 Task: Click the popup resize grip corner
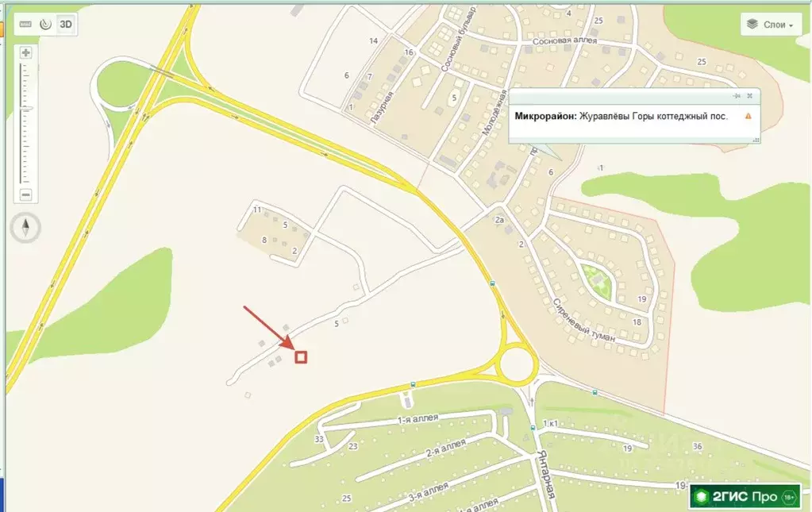756,140
